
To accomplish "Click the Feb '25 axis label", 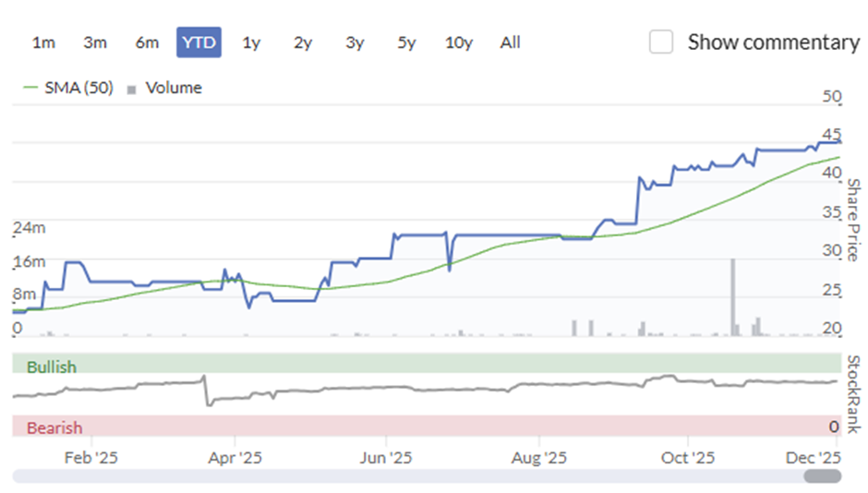I will tap(90, 458).
